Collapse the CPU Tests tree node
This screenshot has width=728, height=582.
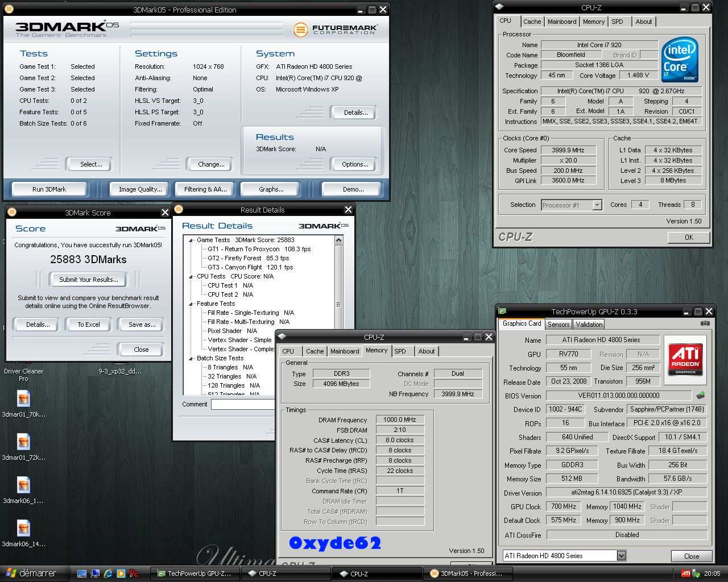(x=192, y=276)
